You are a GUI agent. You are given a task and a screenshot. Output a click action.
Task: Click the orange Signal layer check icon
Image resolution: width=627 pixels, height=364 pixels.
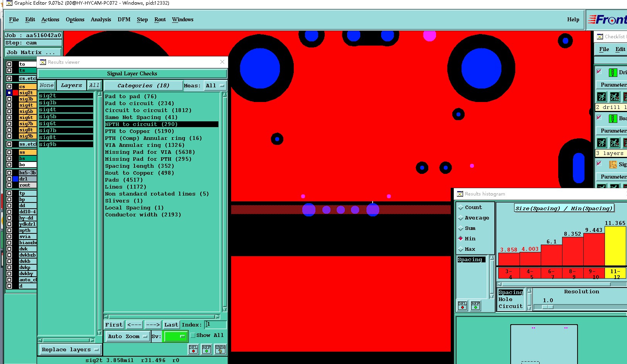[x=613, y=164]
